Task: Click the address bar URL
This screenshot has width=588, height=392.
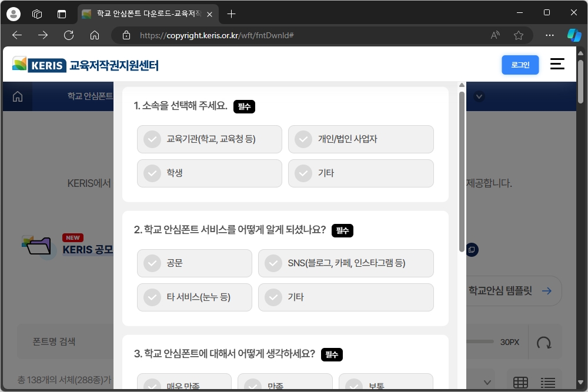Action: click(217, 35)
